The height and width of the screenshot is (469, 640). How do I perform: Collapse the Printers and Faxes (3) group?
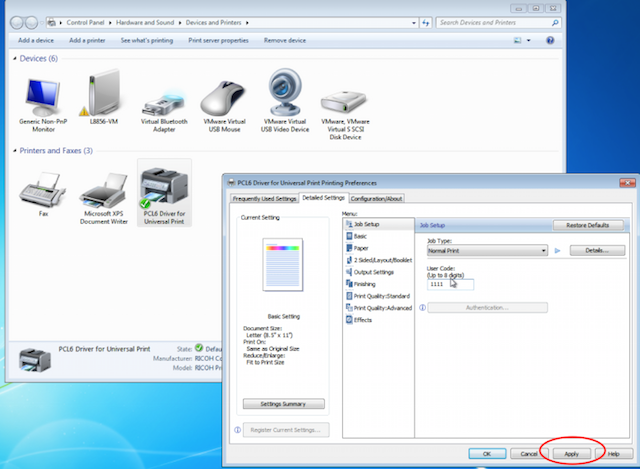coord(15,151)
